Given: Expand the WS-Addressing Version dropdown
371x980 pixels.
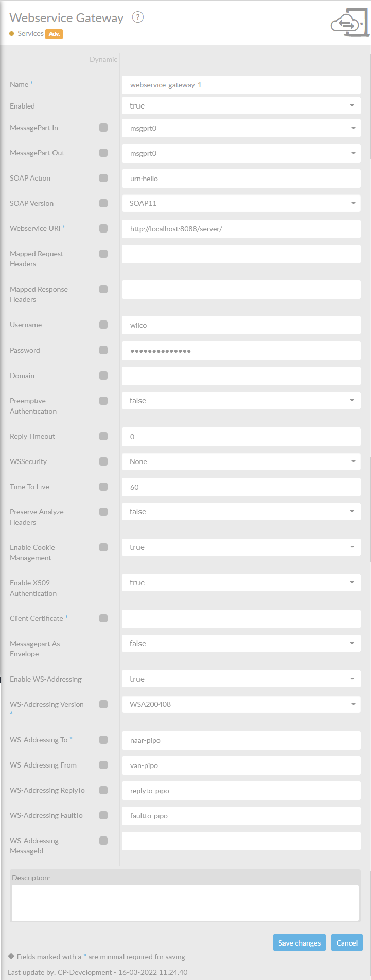Looking at the screenshot, I should tap(241, 704).
